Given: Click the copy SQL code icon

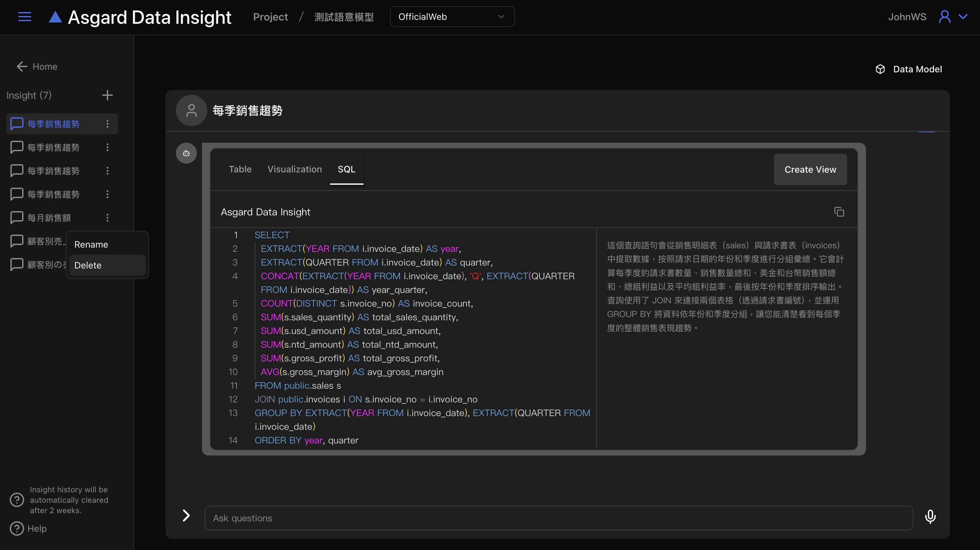Looking at the screenshot, I should tap(839, 212).
